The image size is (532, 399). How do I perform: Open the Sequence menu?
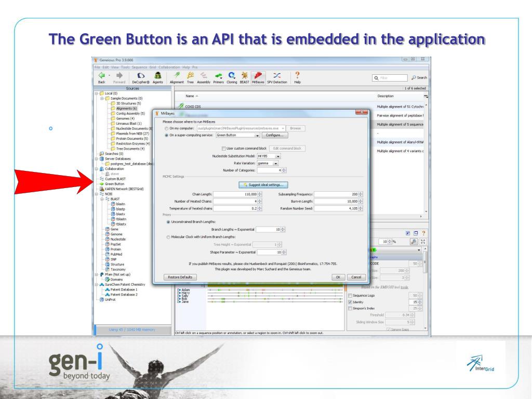tap(139, 67)
